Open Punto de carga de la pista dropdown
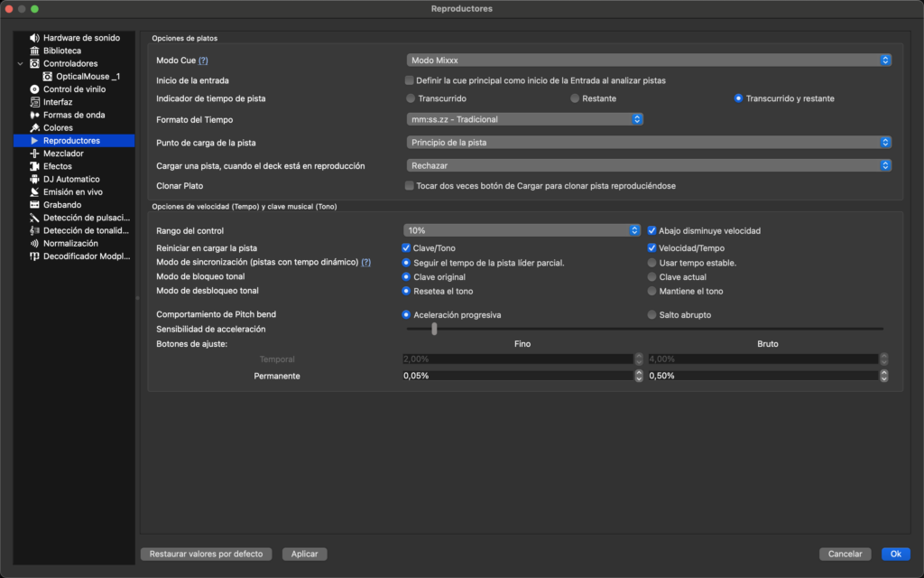 click(649, 142)
